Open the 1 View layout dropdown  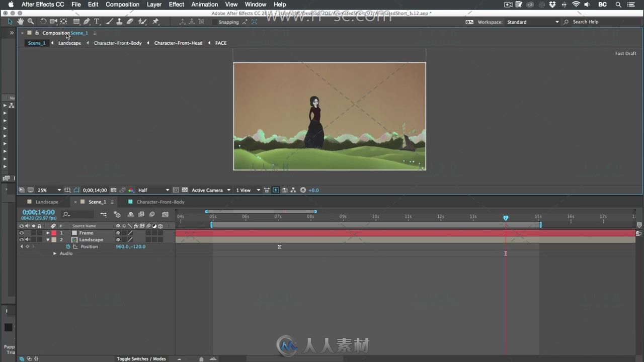pyautogui.click(x=248, y=190)
